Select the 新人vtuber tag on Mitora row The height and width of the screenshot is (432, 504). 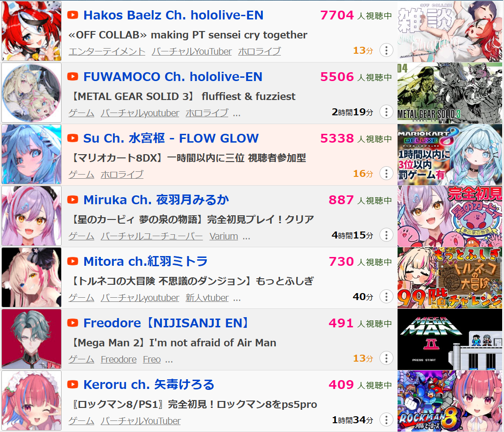coord(207,298)
